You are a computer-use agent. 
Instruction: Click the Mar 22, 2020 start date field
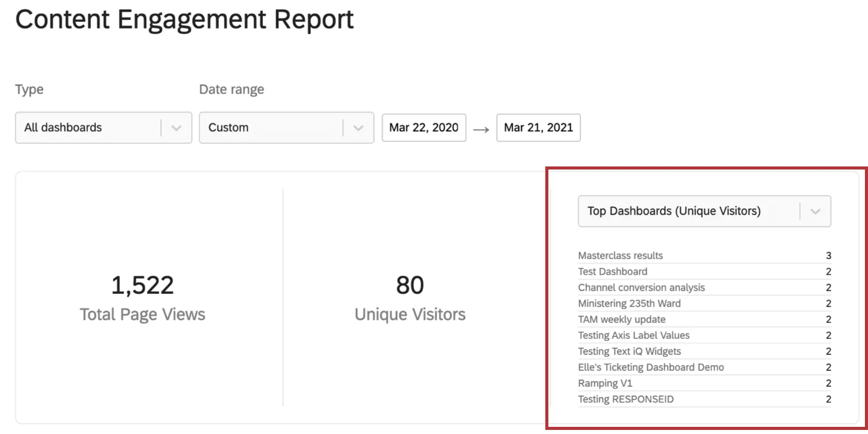(424, 128)
